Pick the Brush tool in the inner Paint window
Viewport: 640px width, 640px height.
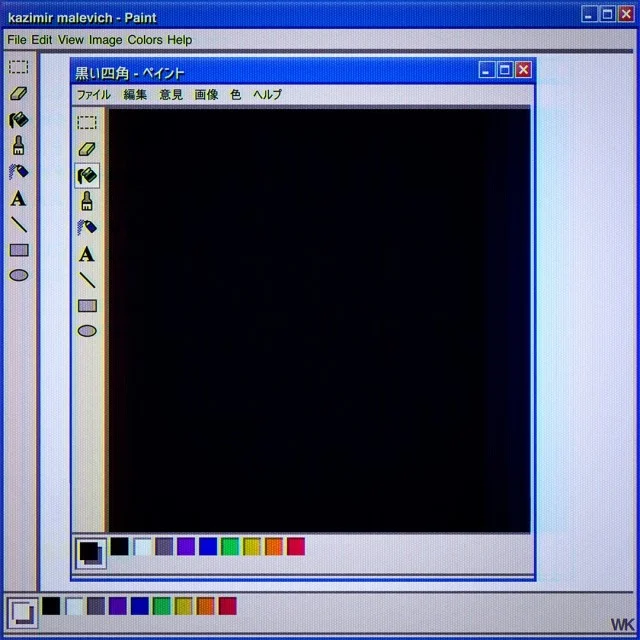point(87,201)
